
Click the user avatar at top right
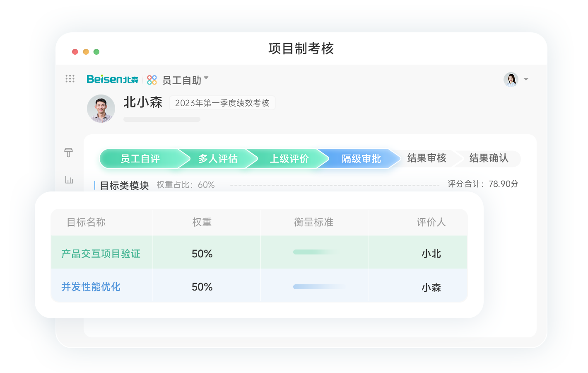(511, 79)
